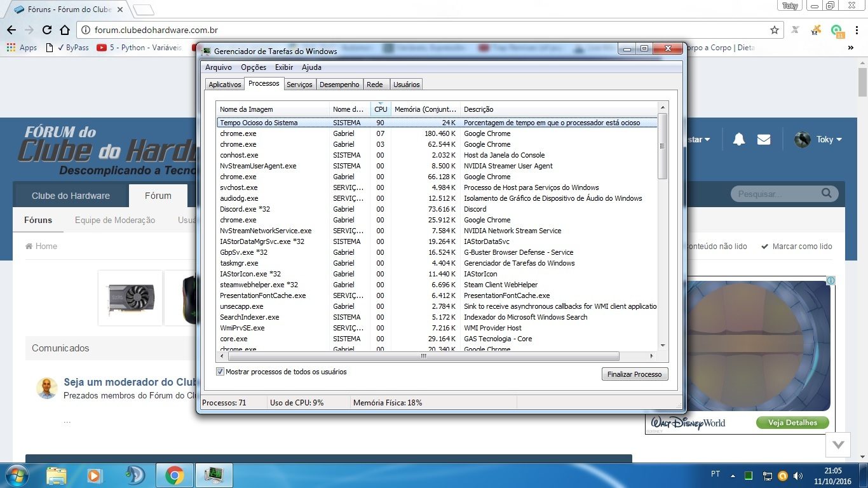Open the Opções menu
The height and width of the screenshot is (488, 868).
tap(254, 67)
